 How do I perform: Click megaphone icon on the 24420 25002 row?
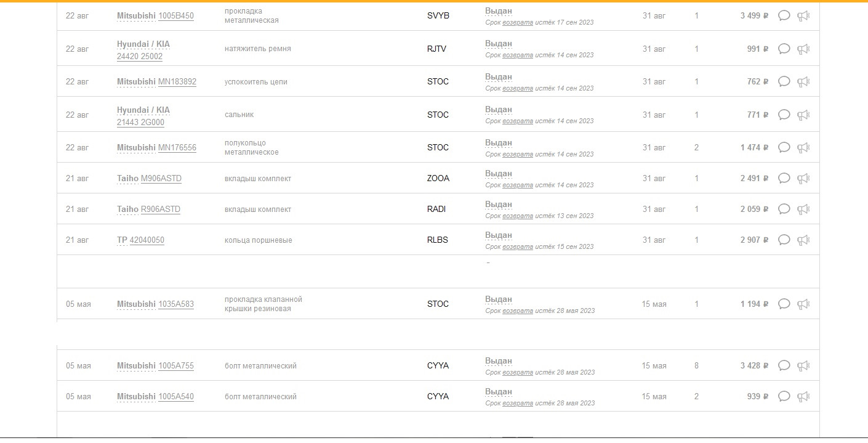pyautogui.click(x=803, y=49)
